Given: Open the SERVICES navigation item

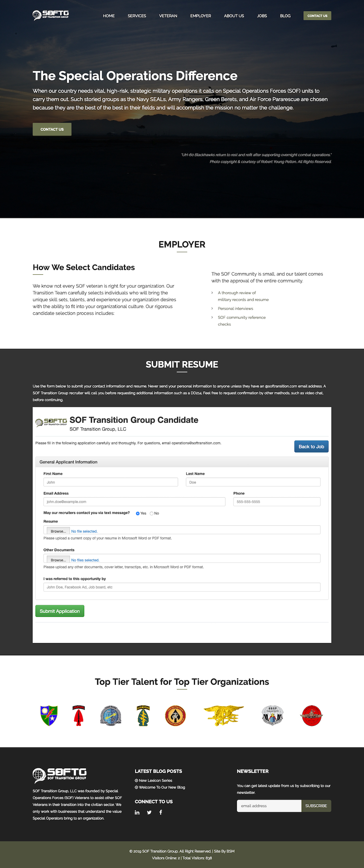Looking at the screenshot, I should (137, 16).
